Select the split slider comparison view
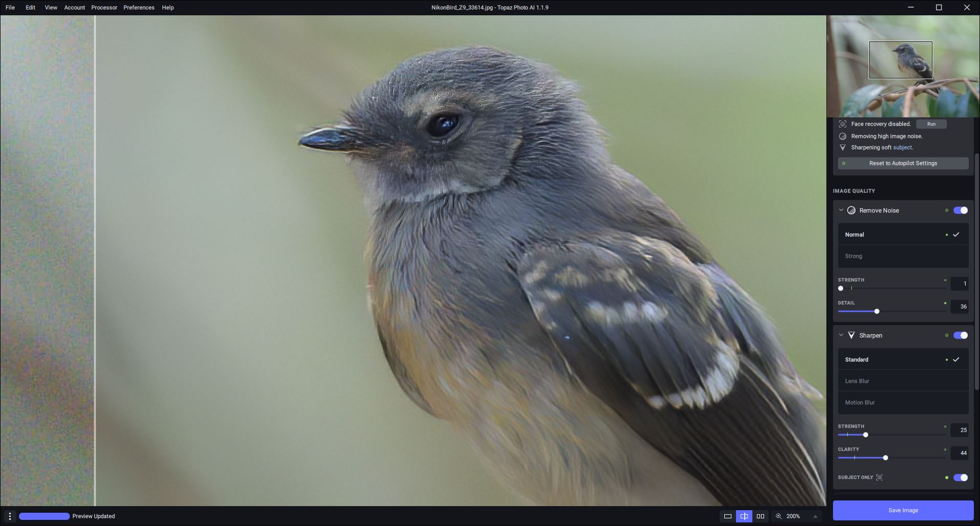Image resolution: width=980 pixels, height=526 pixels. click(x=744, y=516)
